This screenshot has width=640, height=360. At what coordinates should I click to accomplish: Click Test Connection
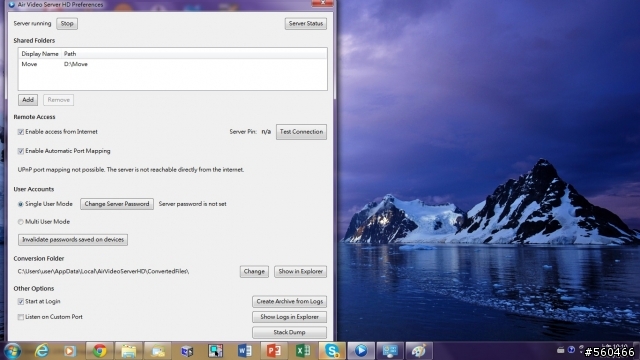[301, 132]
